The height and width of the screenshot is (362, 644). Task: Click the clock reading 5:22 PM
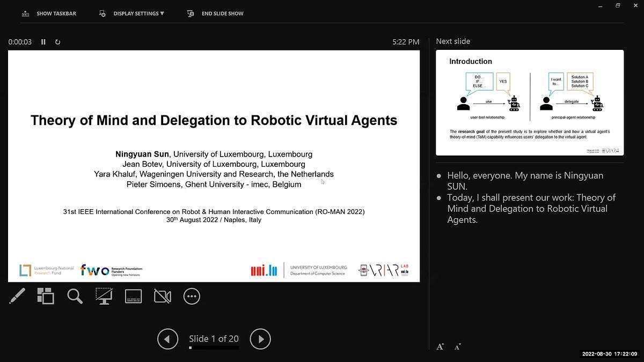pos(406,42)
